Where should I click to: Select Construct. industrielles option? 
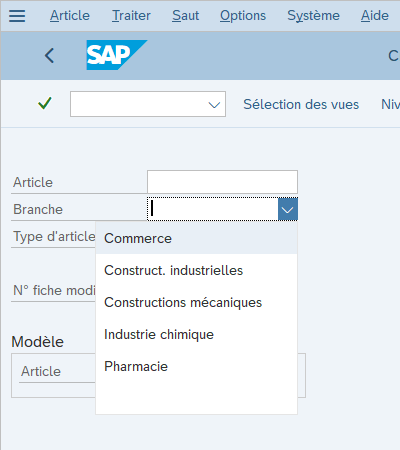196,270
